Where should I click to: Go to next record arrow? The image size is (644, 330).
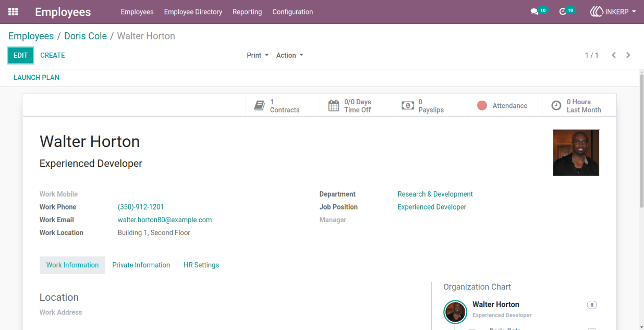pos(628,55)
